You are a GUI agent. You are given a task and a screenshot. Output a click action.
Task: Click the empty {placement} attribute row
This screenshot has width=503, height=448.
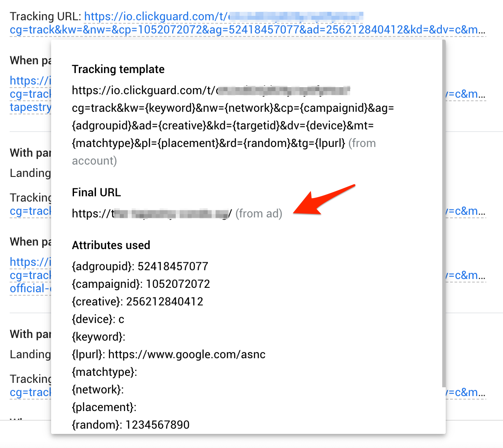click(104, 407)
